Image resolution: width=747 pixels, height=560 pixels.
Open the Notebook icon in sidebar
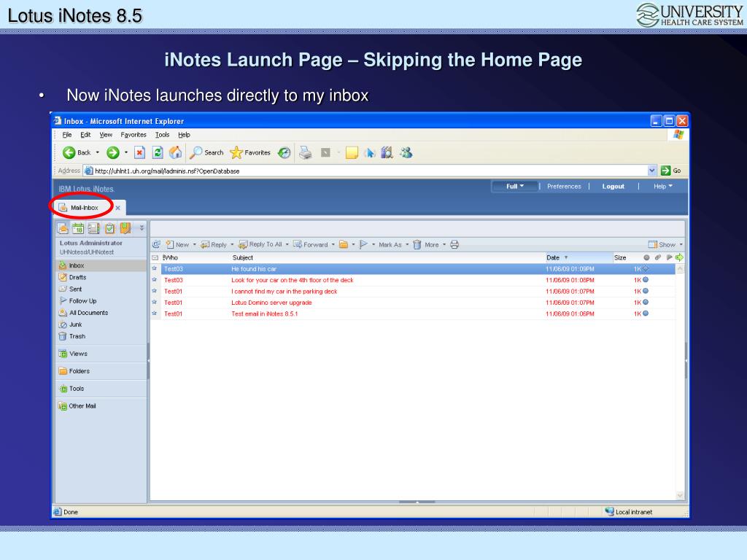click(125, 228)
